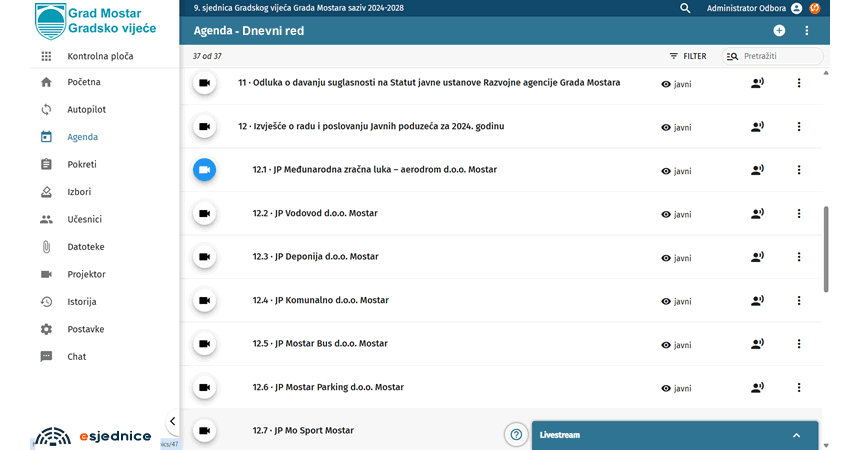Click the Administrator Odbora account icon
The height and width of the screenshot is (450, 860).
(x=796, y=8)
